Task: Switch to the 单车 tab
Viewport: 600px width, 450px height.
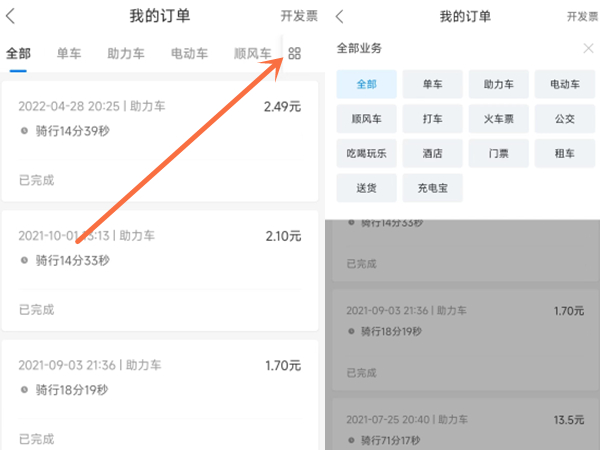Action: [69, 54]
